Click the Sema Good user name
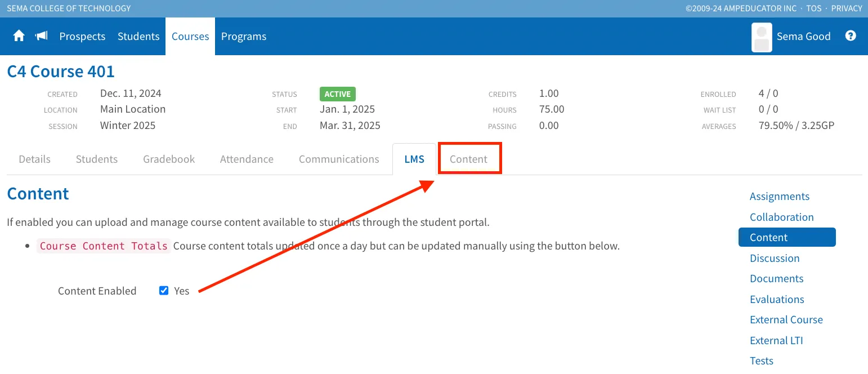Viewport: 868px width, 374px height. (x=803, y=36)
